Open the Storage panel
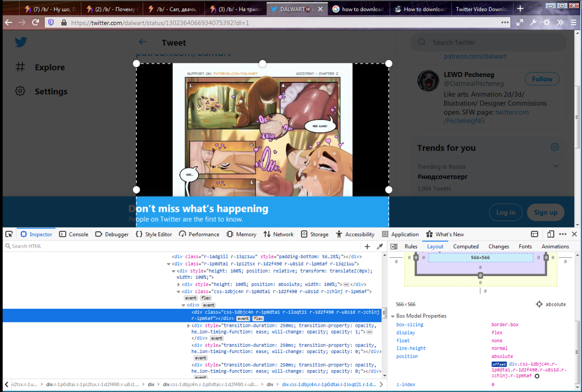Image resolution: width=582 pixels, height=392 pixels. (x=315, y=234)
